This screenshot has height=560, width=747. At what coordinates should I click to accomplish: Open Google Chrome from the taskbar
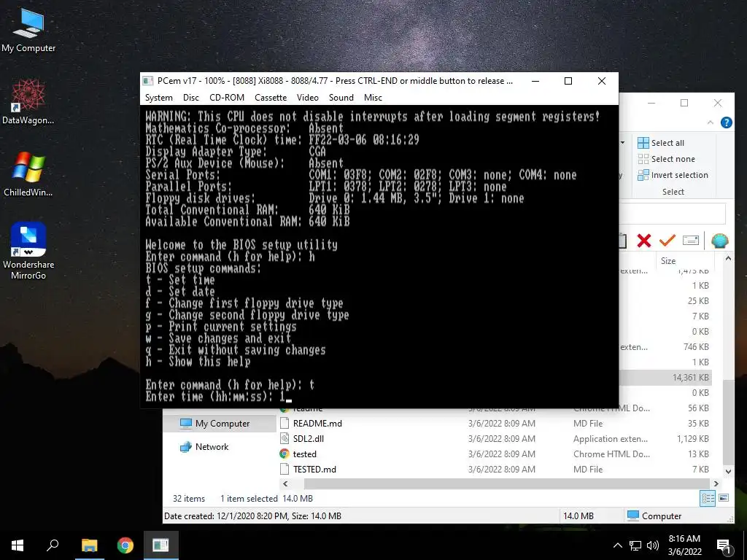[x=125, y=545]
